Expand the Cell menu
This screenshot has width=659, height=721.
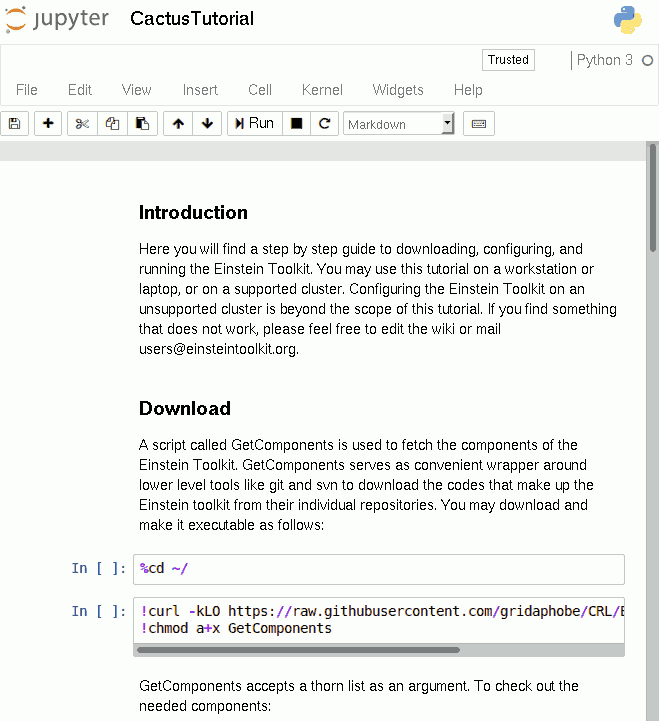260,90
